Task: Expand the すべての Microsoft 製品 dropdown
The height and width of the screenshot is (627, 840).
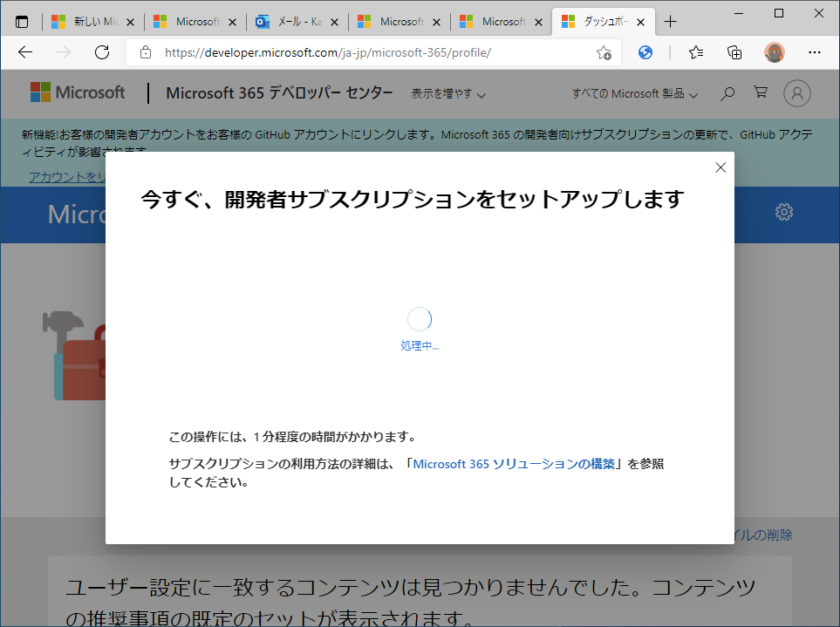Action: [635, 93]
